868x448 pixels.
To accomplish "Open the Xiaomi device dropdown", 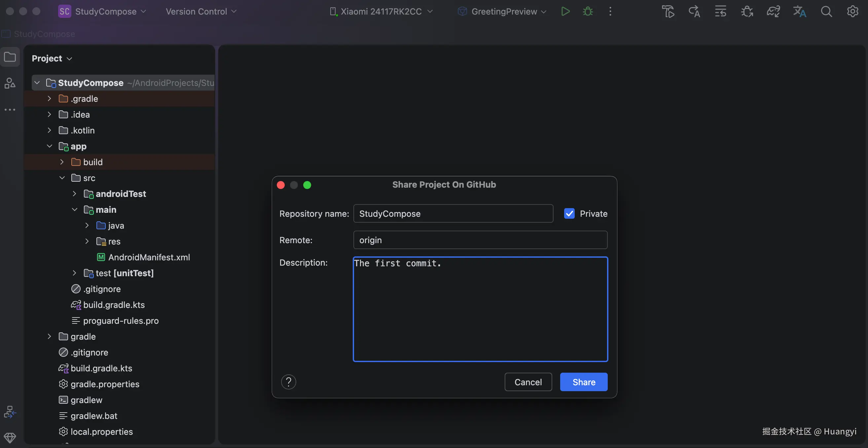I will coord(381,12).
